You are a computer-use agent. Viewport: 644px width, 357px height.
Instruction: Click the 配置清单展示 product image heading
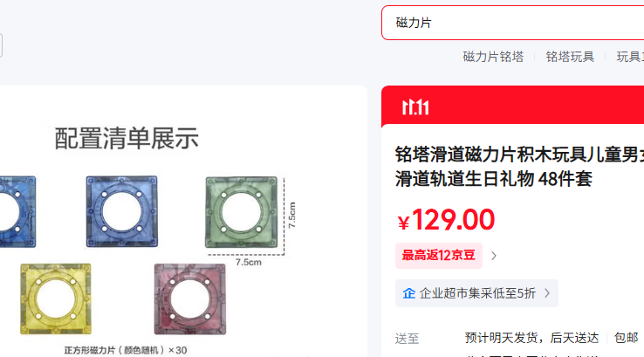(x=127, y=138)
